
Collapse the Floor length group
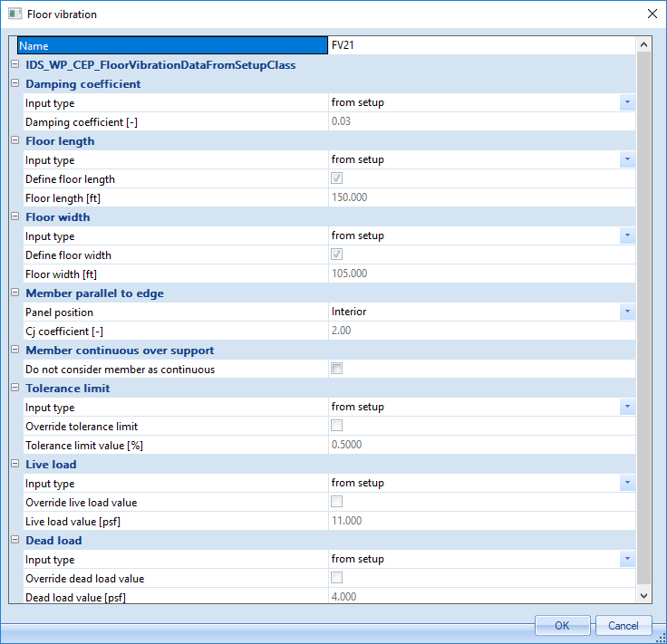14,141
